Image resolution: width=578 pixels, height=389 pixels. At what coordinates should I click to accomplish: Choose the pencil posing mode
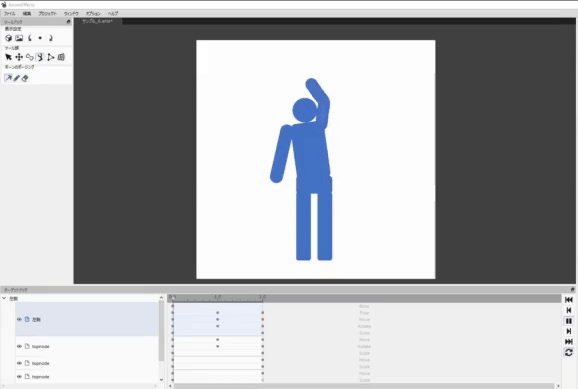click(x=17, y=78)
